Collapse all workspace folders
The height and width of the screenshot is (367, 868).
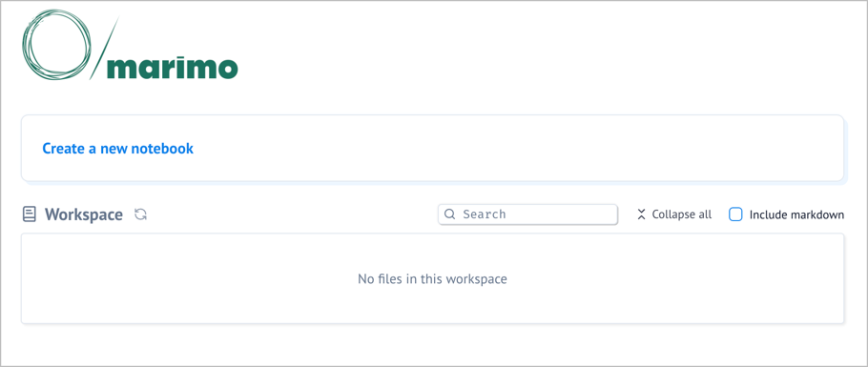pos(674,214)
